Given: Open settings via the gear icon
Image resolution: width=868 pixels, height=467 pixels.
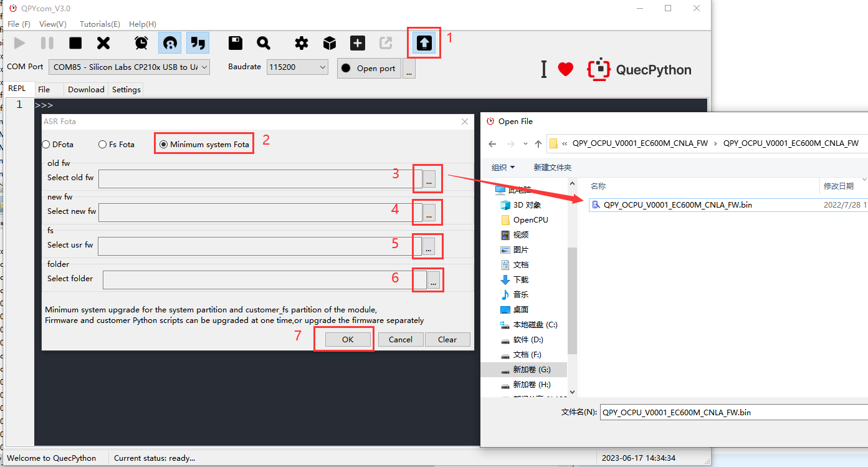Looking at the screenshot, I should (x=302, y=43).
